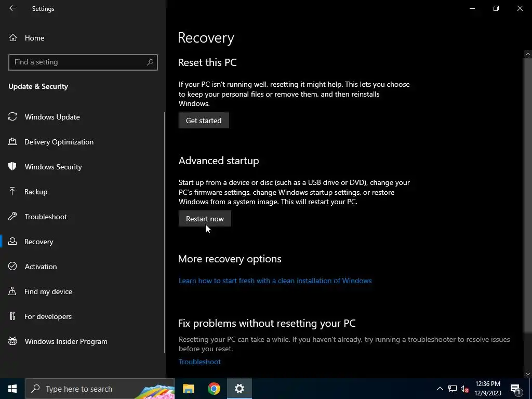Click the Troubleshoot wrench icon
Image resolution: width=532 pixels, height=399 pixels.
[x=12, y=216]
